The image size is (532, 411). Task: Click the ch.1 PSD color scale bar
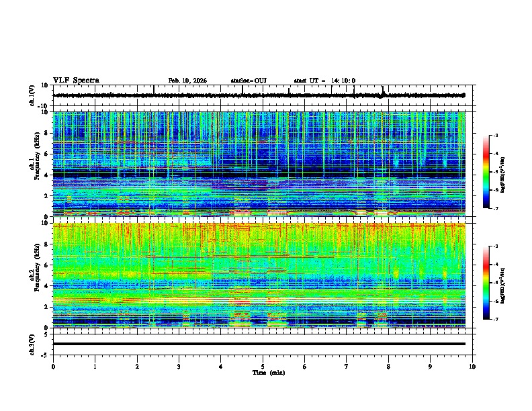486,172
